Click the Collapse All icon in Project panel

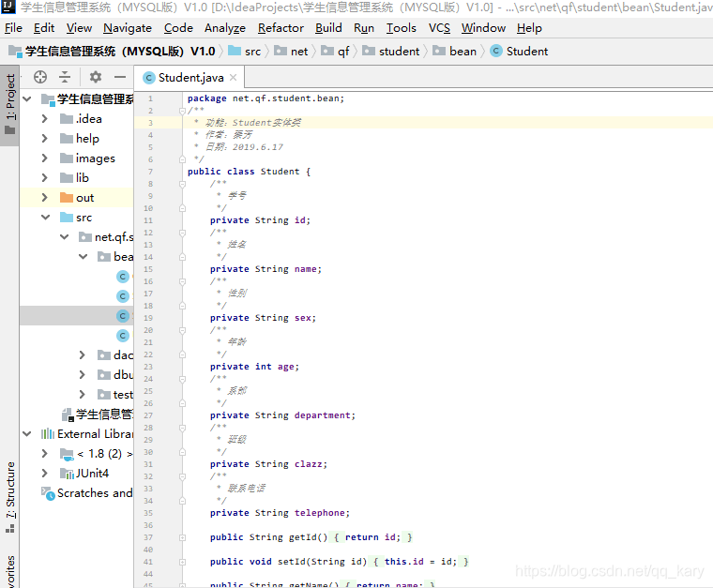click(x=65, y=77)
